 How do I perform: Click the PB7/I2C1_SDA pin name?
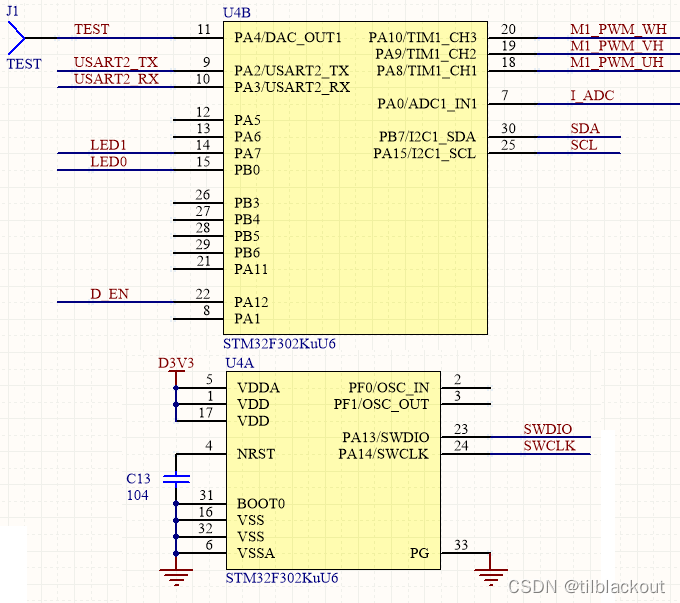coord(427,137)
